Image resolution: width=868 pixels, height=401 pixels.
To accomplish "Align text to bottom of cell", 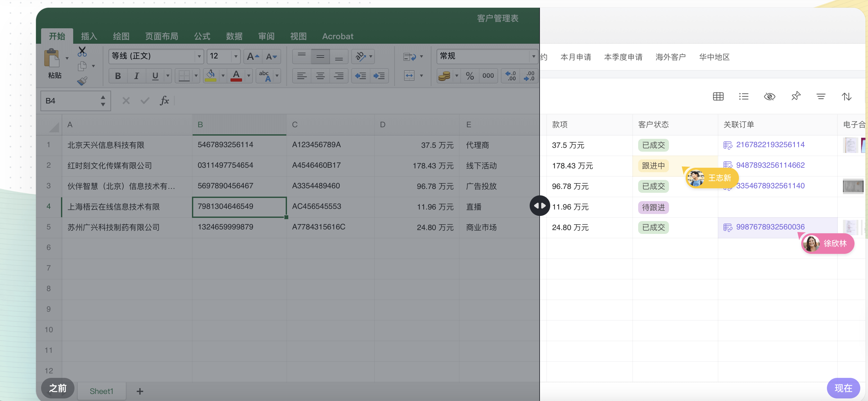I will coord(339,56).
